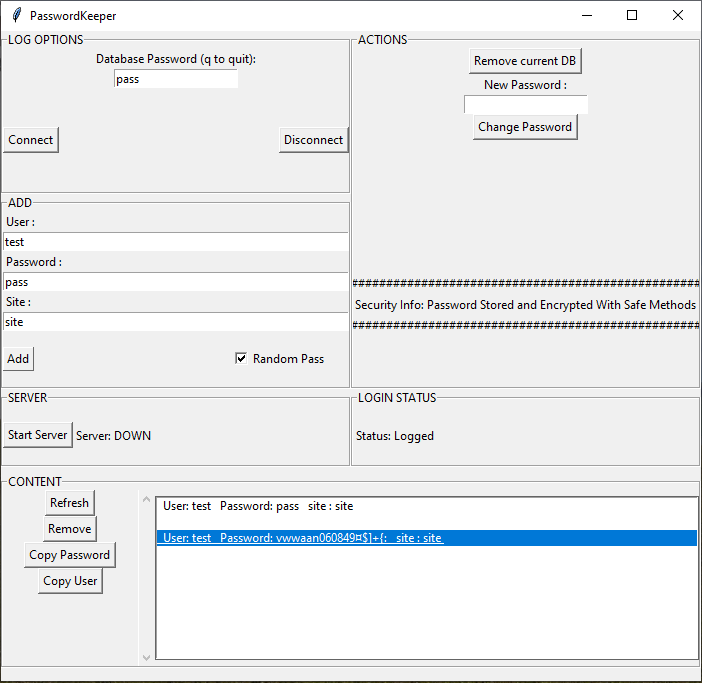Focus the Password field in ADD section
702x683 pixels.
tap(176, 282)
